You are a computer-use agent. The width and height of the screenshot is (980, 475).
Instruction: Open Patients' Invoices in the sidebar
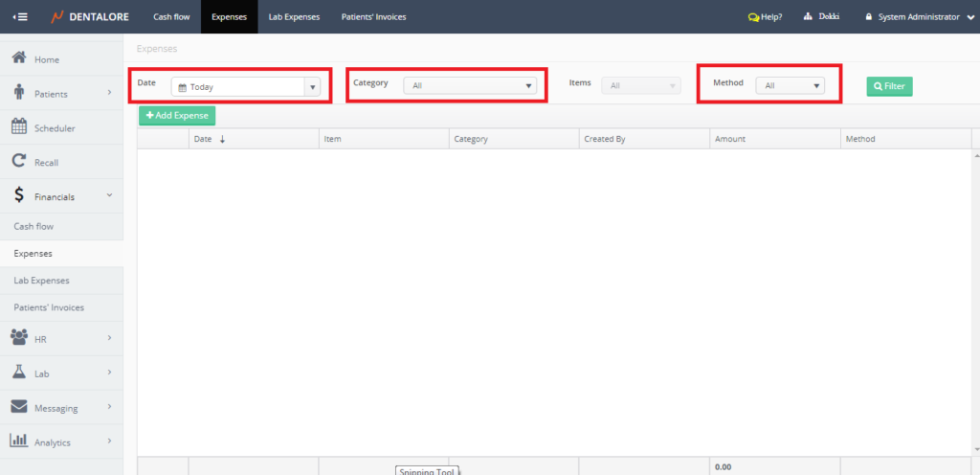coord(49,307)
